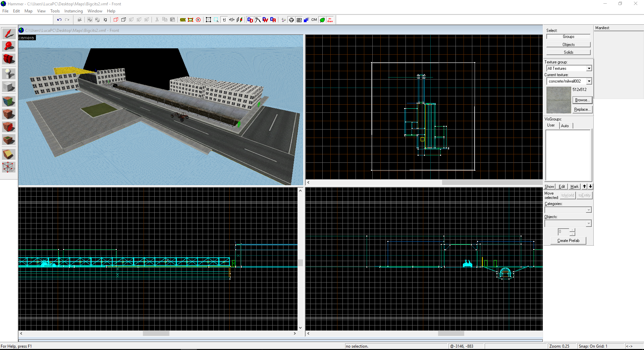
Task: Toggle the yellow-black cordon state
Action: coord(183,20)
